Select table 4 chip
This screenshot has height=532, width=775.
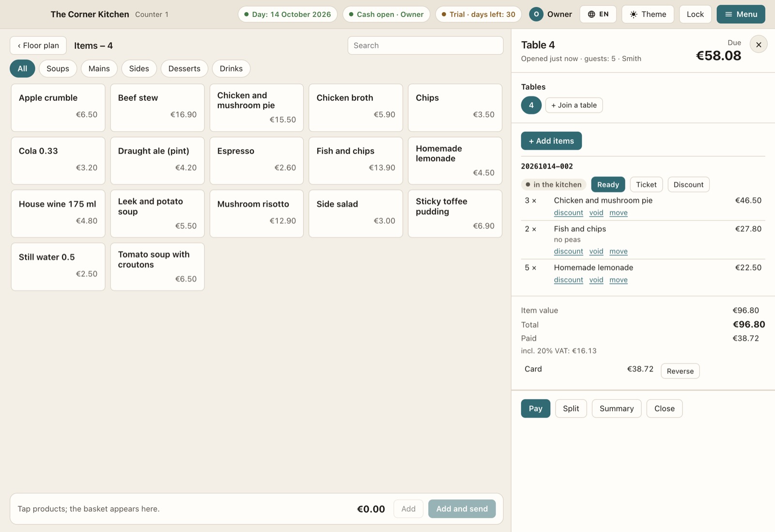click(531, 105)
